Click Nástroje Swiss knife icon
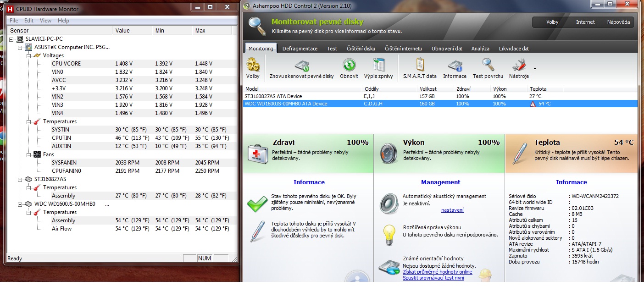The width and height of the screenshot is (644, 297). (x=519, y=65)
